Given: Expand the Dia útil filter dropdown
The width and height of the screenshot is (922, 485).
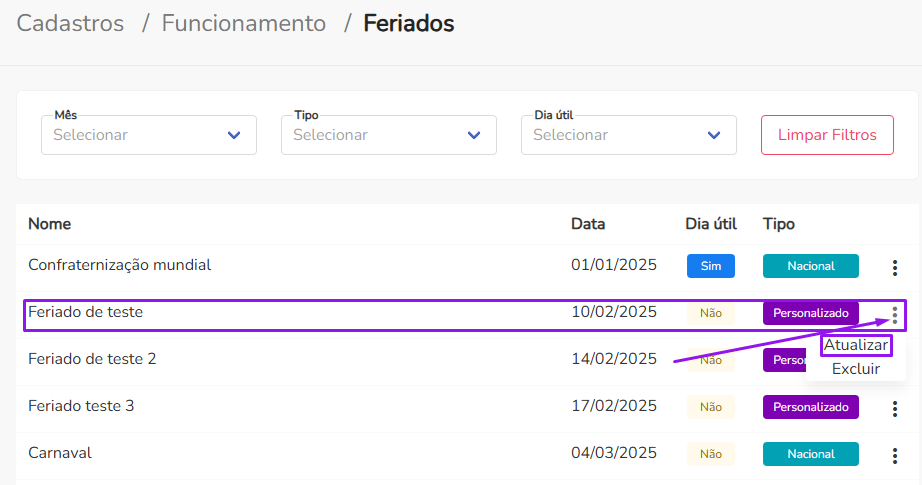Looking at the screenshot, I should [x=629, y=135].
